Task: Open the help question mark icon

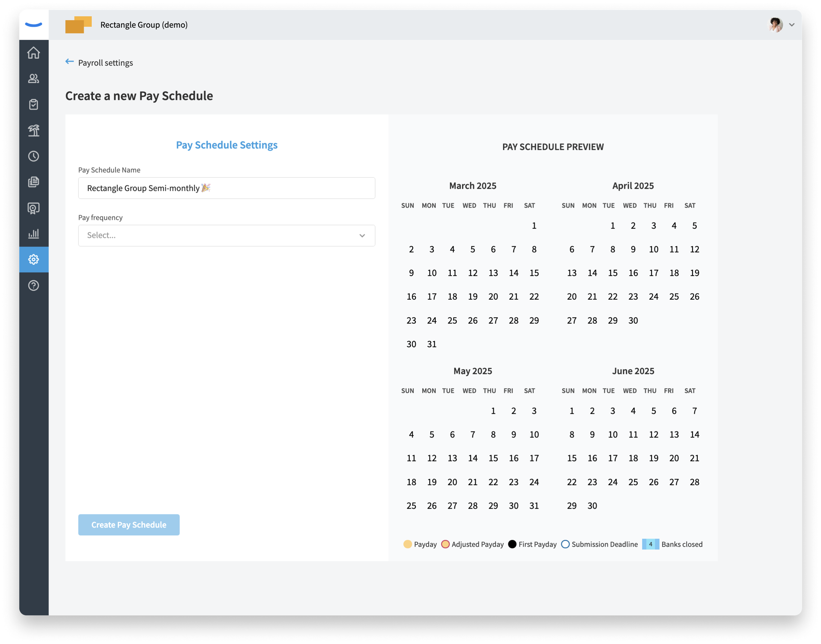Action: (x=34, y=286)
